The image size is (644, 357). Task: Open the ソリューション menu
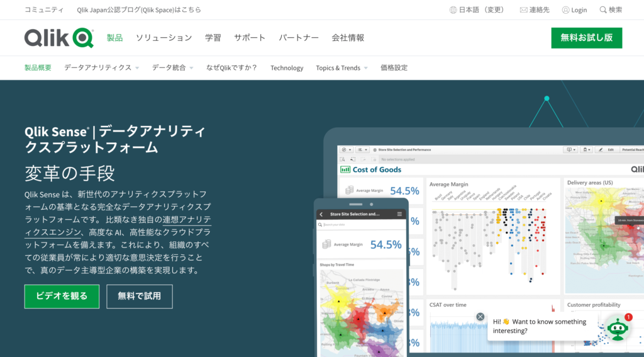point(164,38)
